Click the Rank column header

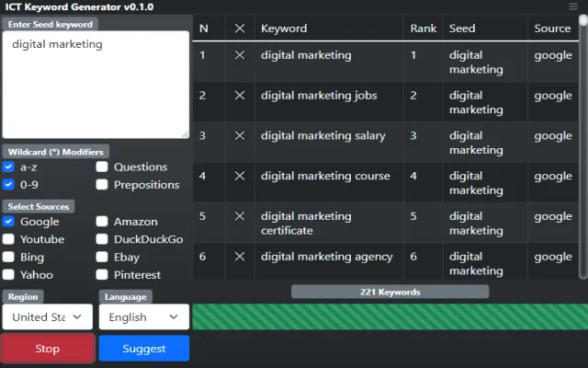[423, 29]
